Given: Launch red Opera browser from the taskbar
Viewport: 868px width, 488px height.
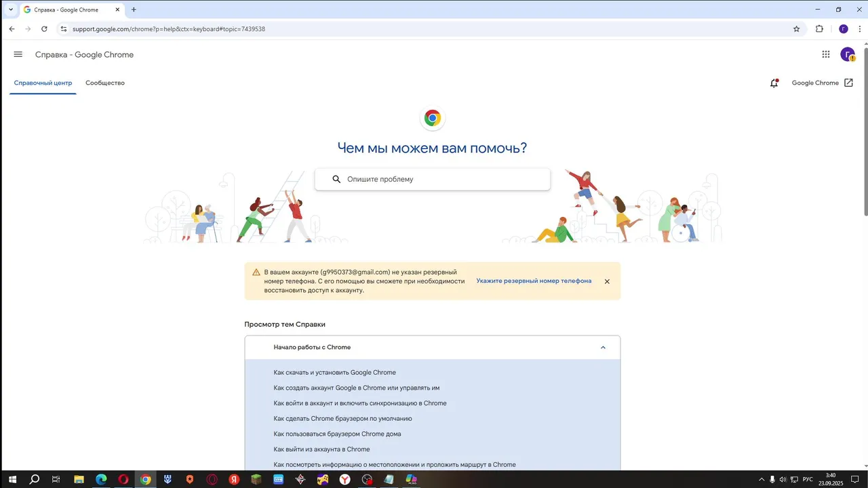Looking at the screenshot, I should click(123, 479).
